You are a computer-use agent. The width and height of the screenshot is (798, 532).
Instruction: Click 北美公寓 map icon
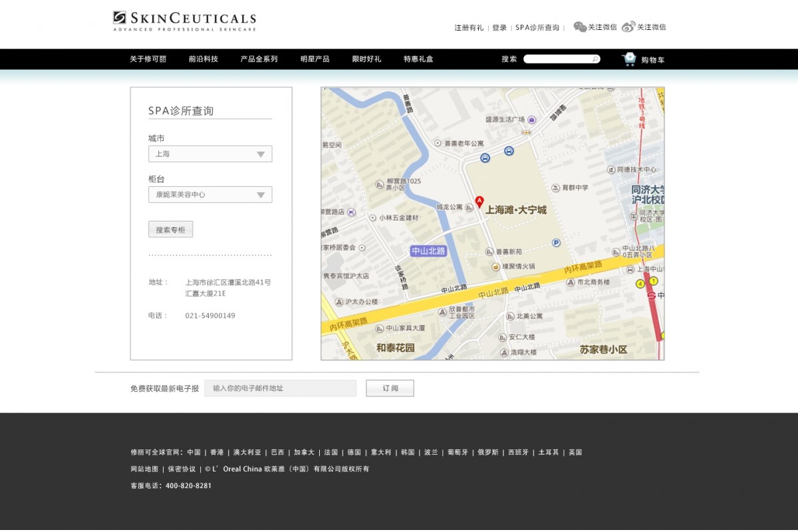511,317
